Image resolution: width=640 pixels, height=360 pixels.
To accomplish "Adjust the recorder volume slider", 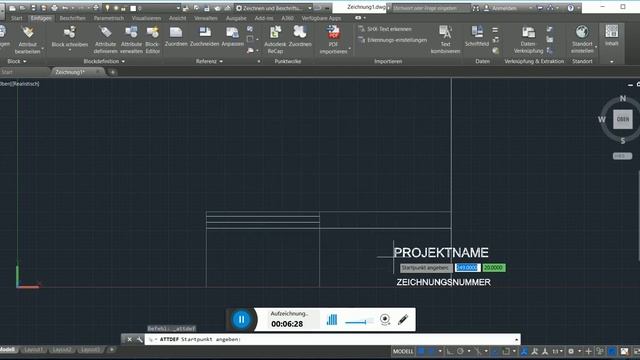I will click(359, 322).
